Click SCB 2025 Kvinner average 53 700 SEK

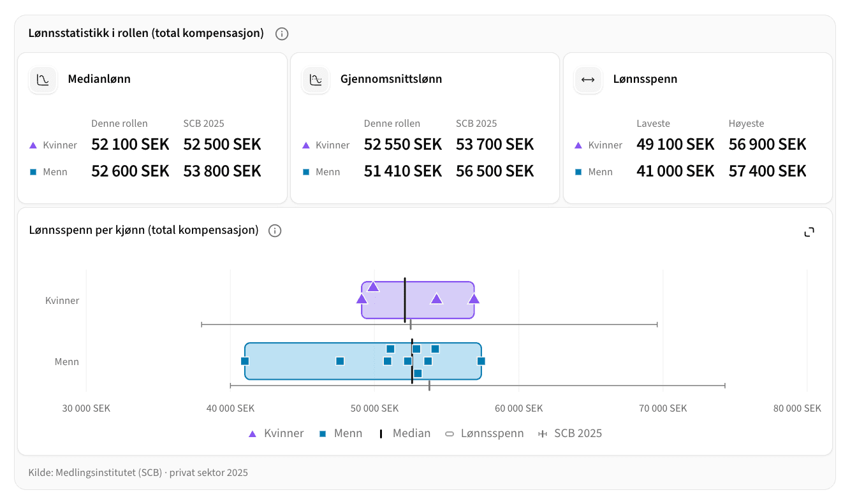pos(495,145)
